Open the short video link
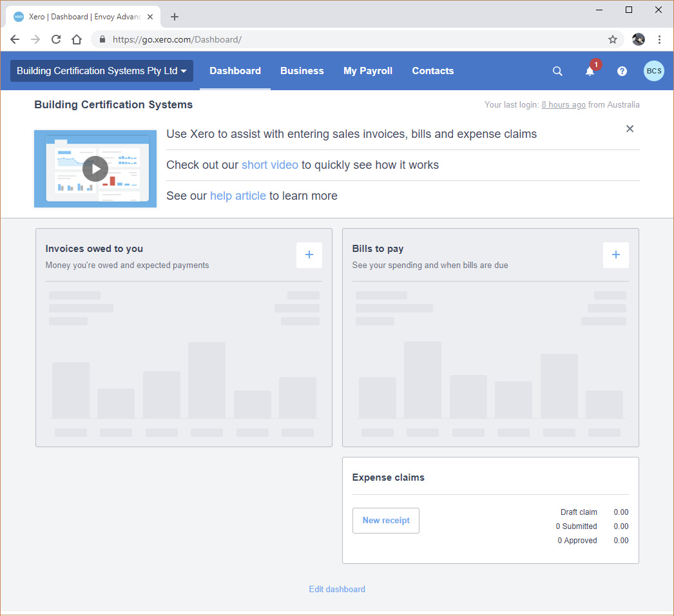 [x=269, y=165]
